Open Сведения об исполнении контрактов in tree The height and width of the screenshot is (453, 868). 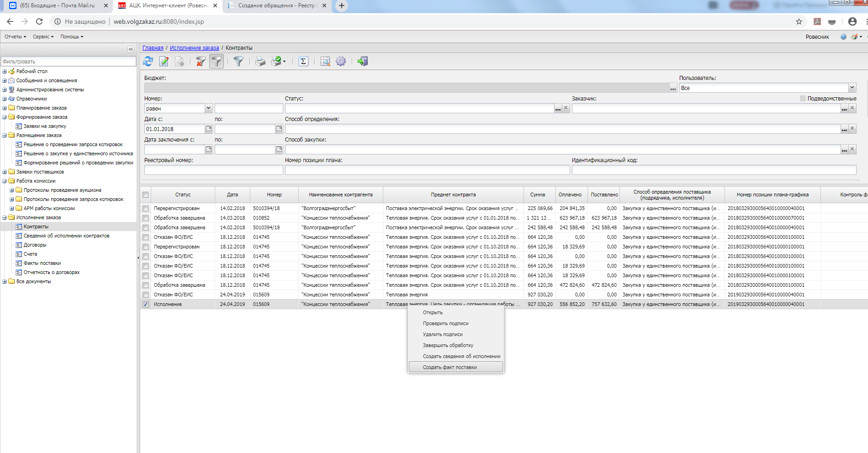(66, 236)
